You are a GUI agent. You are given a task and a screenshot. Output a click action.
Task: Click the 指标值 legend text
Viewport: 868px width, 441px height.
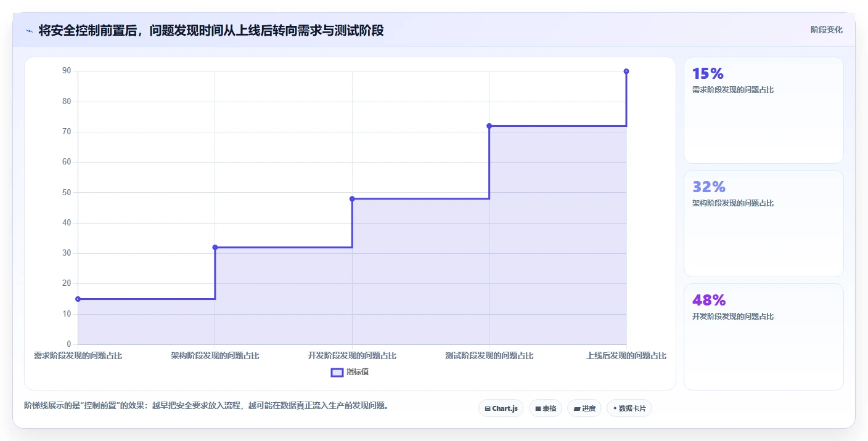click(358, 372)
